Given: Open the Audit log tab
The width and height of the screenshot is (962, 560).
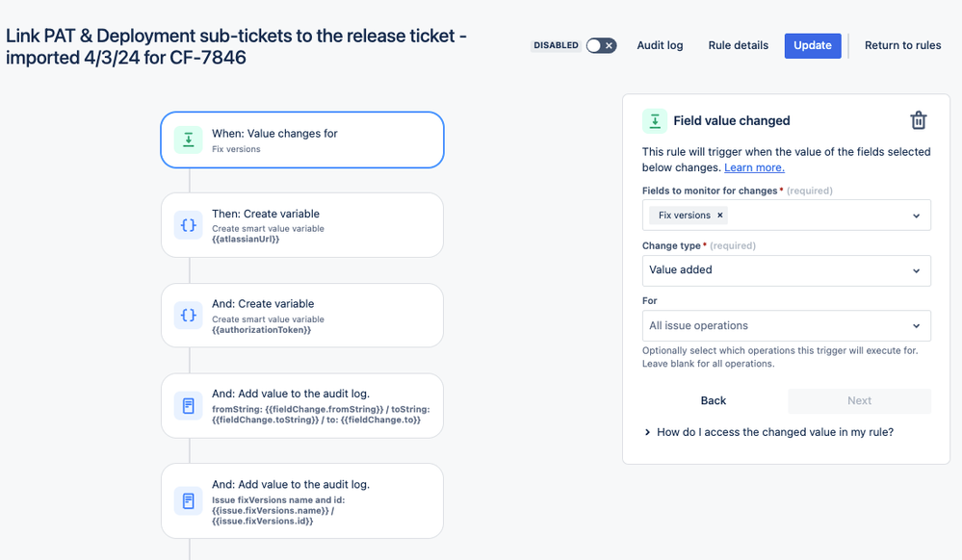Looking at the screenshot, I should (x=660, y=45).
